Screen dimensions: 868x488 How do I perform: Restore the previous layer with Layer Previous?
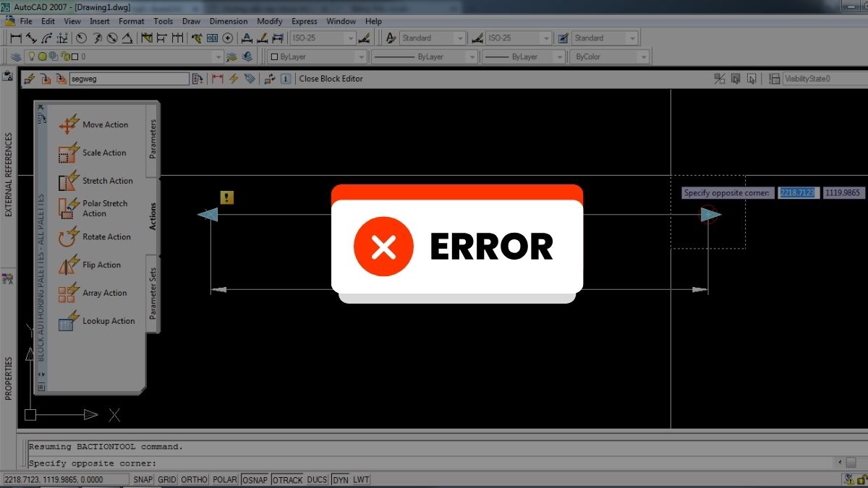pos(248,56)
